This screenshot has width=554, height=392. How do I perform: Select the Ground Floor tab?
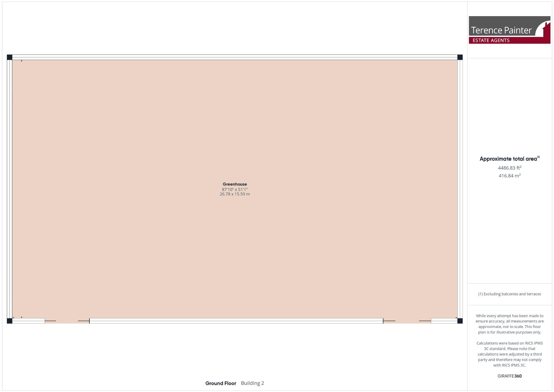221,383
